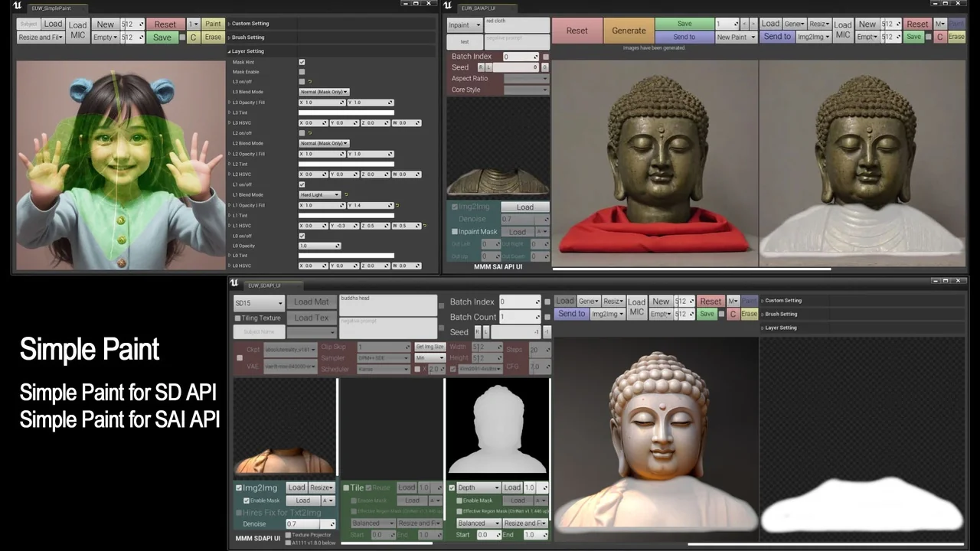This screenshot has width=980, height=551.
Task: Open the SD15 model dropdown
Action: 259,302
